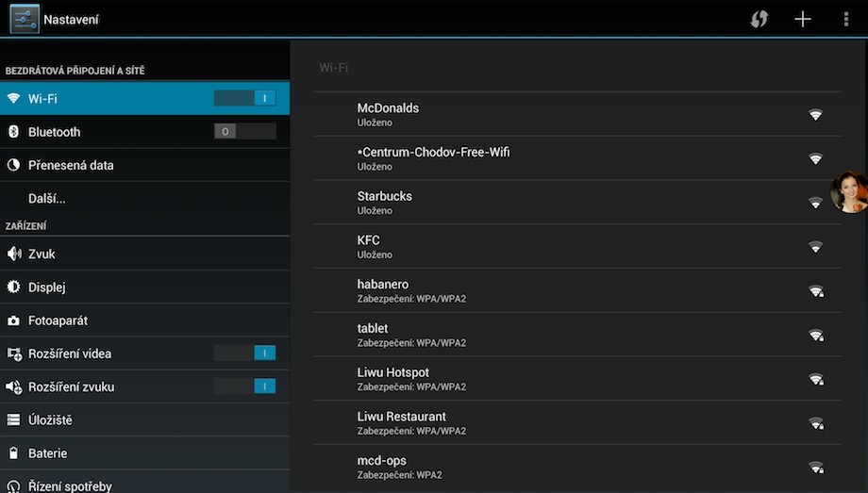
Task: Click the Displej brightness icon
Action: point(13,287)
